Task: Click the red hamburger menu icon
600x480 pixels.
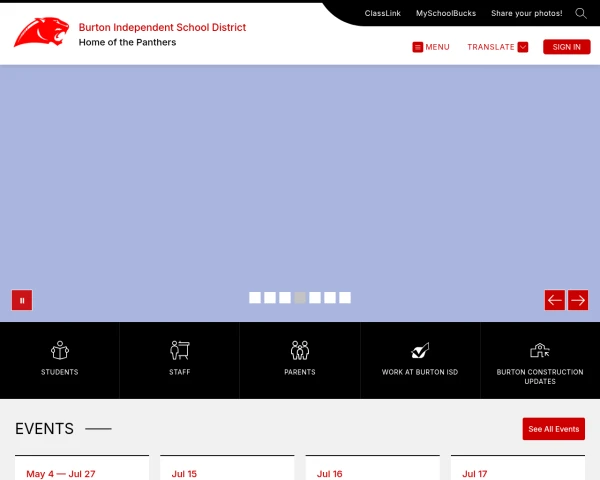Action: point(417,47)
